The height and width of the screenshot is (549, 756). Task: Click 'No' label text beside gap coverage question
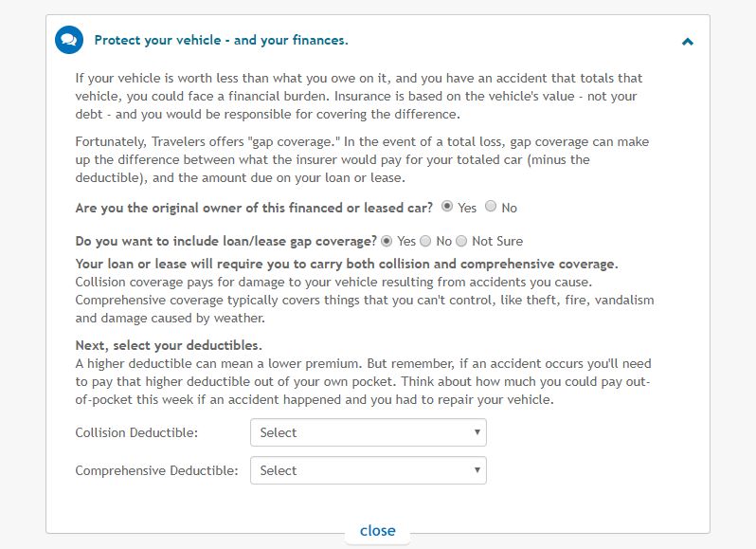pos(443,241)
